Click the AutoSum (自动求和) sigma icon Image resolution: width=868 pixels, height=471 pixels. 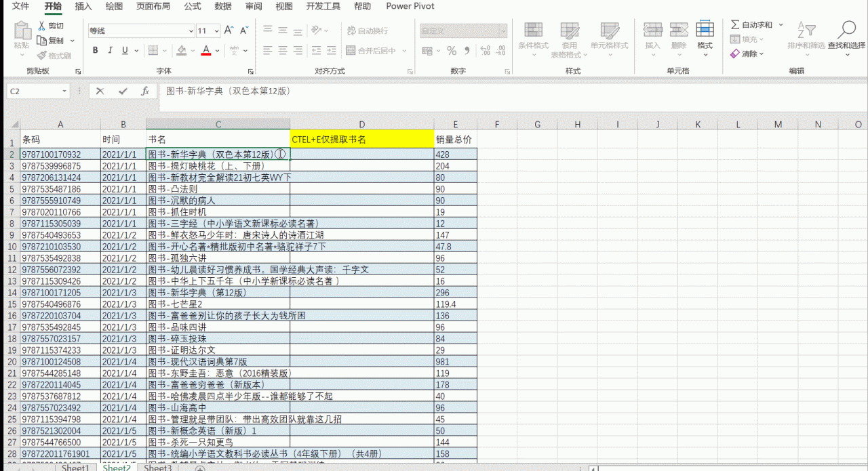click(x=735, y=25)
